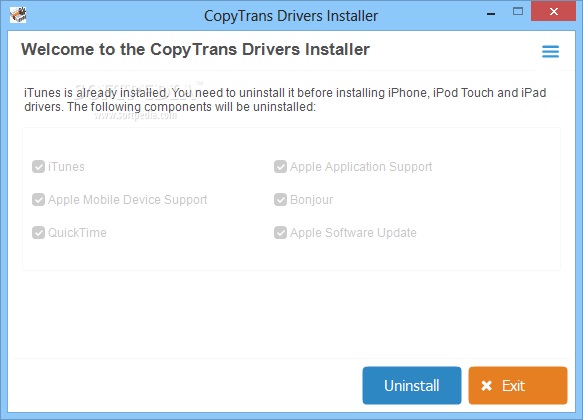Click the X icon on Exit button
583x420 pixels.
[486, 385]
